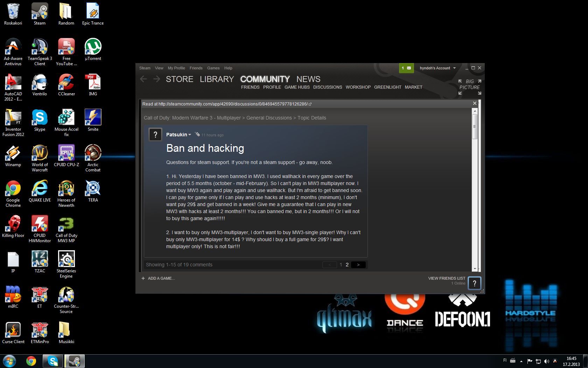Open external link icon next to URL
This screenshot has width=588, height=368.
tap(310, 104)
